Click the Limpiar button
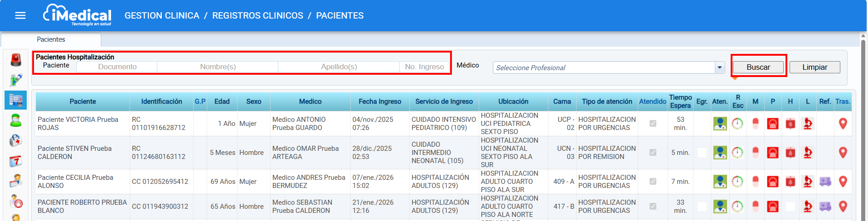This screenshot has width=868, height=221. tap(815, 67)
